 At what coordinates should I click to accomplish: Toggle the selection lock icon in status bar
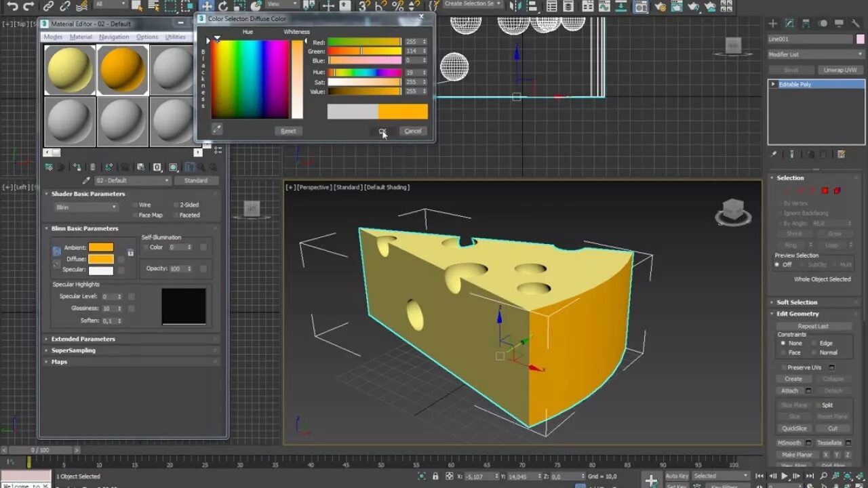coord(435,476)
